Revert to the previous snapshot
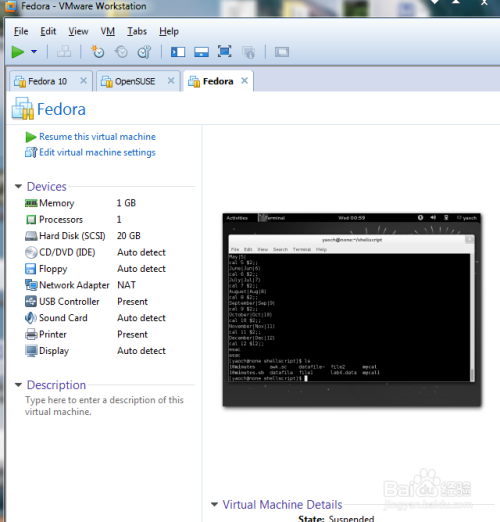Viewport: 500px width, 522px height. point(121,52)
